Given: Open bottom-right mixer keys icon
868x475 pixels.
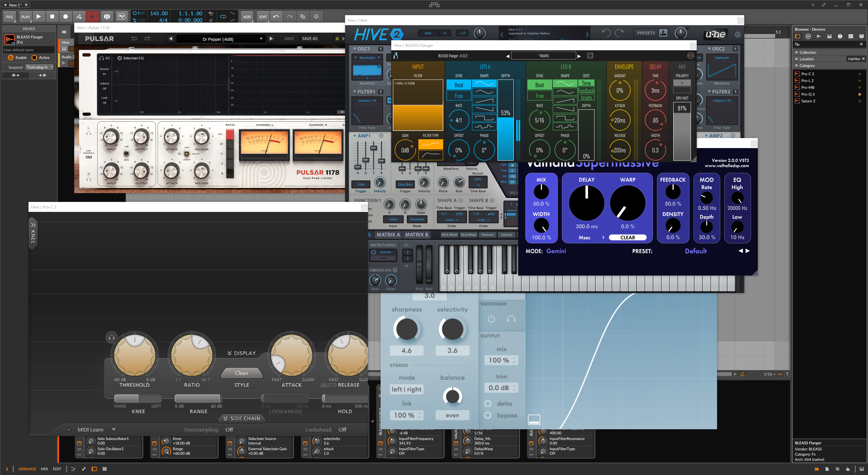Looking at the screenshot, I should pyautogui.click(x=862, y=469).
